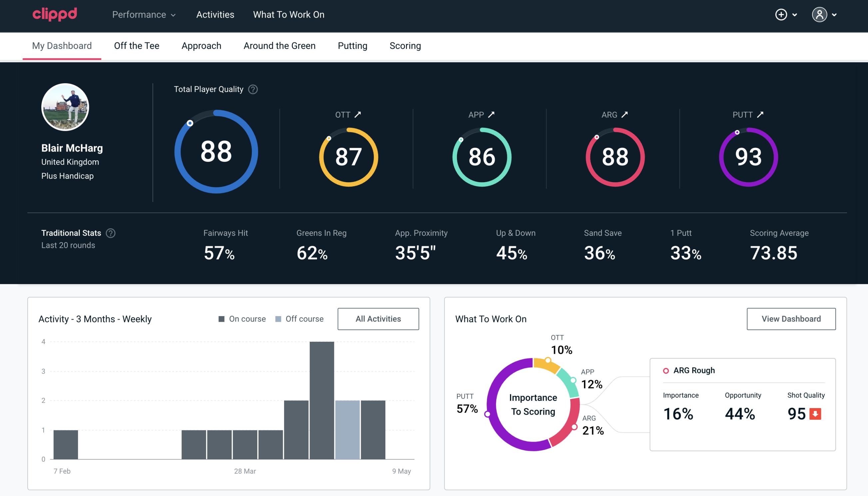Click the PUTT upward trend arrow icon
Screen dimensions: 868x496
(761, 115)
